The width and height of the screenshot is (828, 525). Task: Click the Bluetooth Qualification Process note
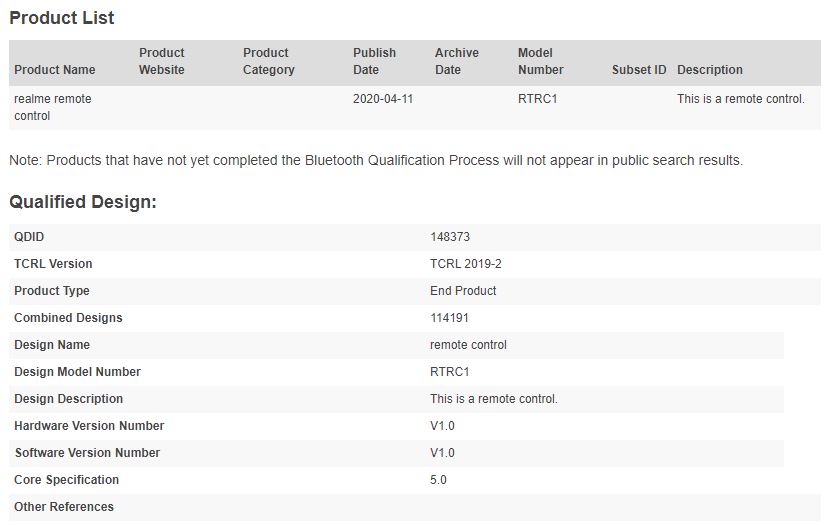(376, 160)
